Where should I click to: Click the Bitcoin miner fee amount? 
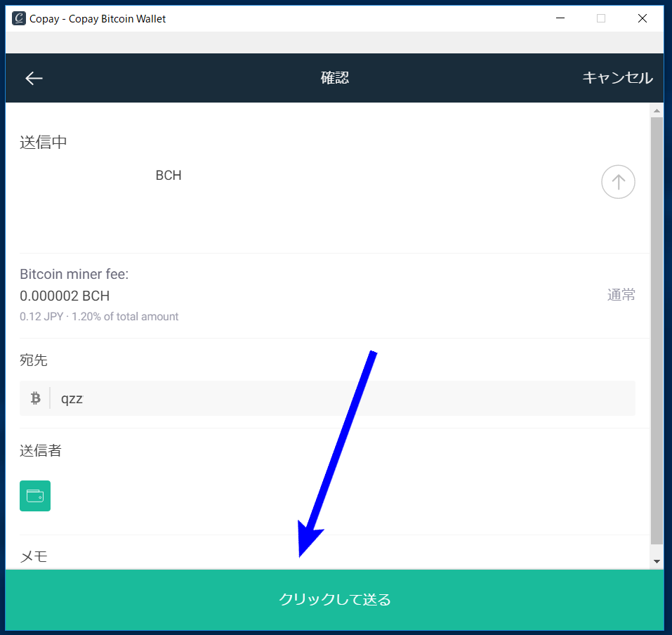coord(65,296)
